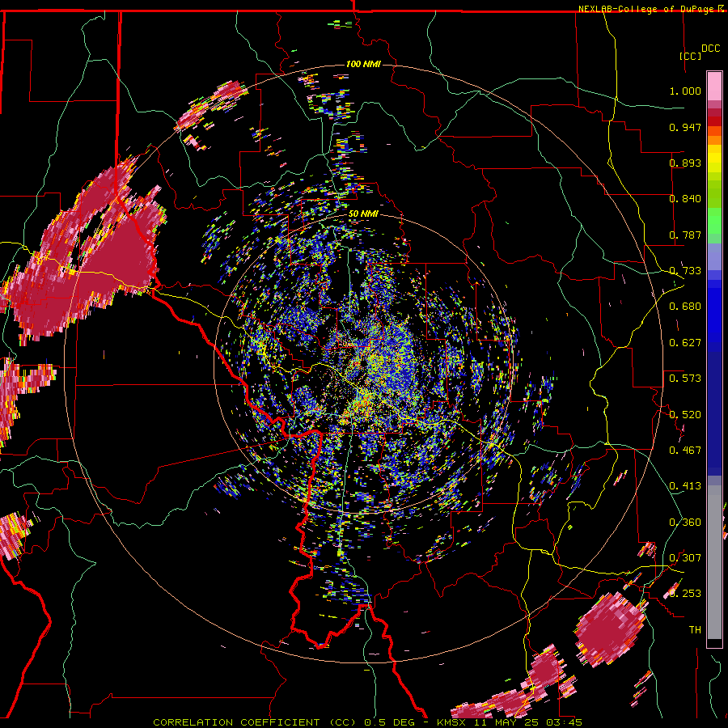Click the 50 NMI range ring label
The width and height of the screenshot is (728, 728).
click(363, 214)
